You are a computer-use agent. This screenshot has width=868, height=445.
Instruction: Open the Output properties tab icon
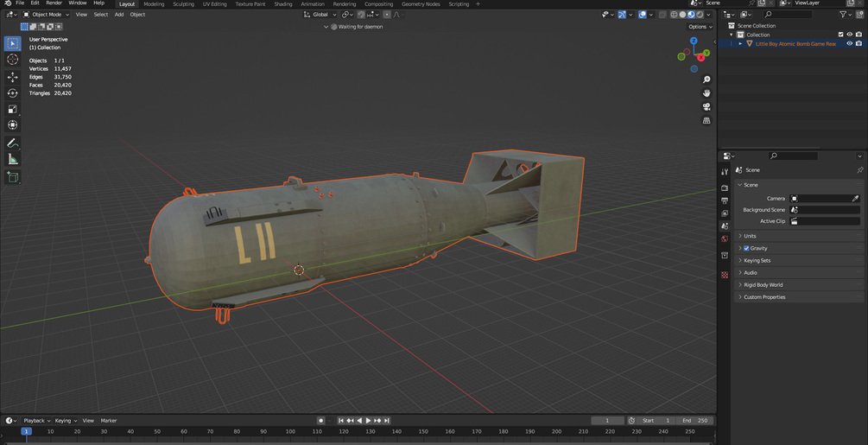[x=725, y=200]
